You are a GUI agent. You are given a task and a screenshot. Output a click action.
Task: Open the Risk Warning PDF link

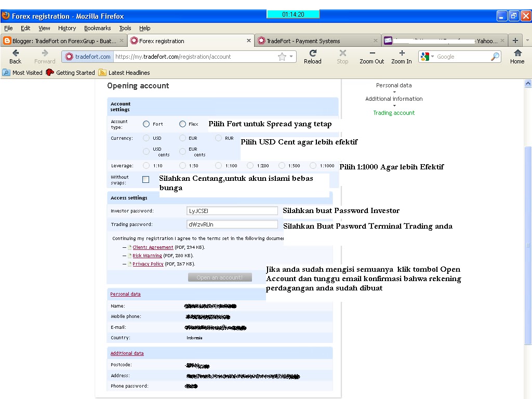[x=147, y=256]
